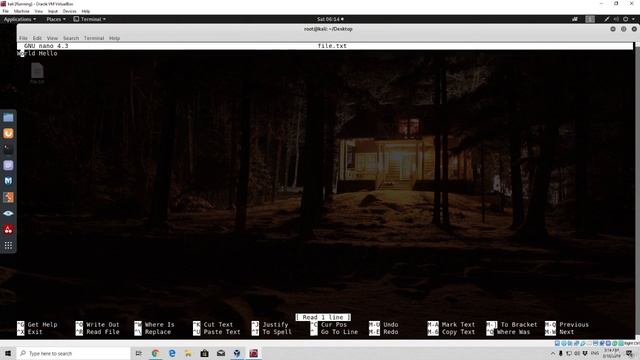Launch Microsoft Edge from the taskbar
This screenshot has width=640, height=360.
[x=172, y=353]
